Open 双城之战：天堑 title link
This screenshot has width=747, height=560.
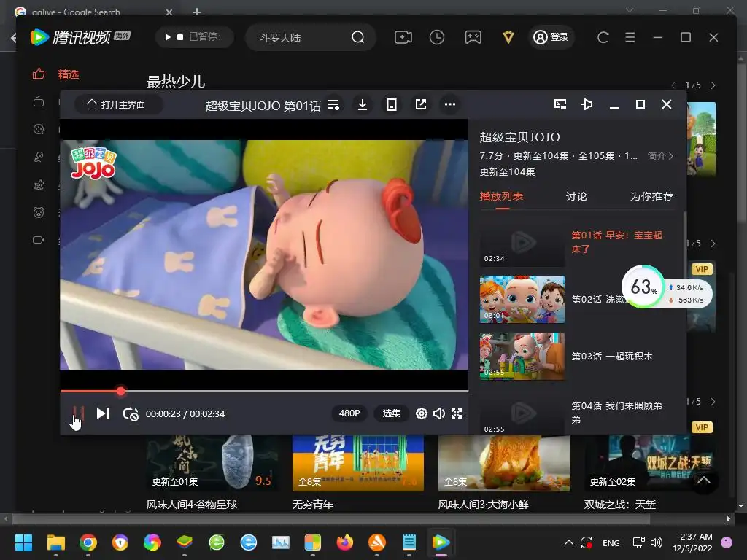point(620,505)
